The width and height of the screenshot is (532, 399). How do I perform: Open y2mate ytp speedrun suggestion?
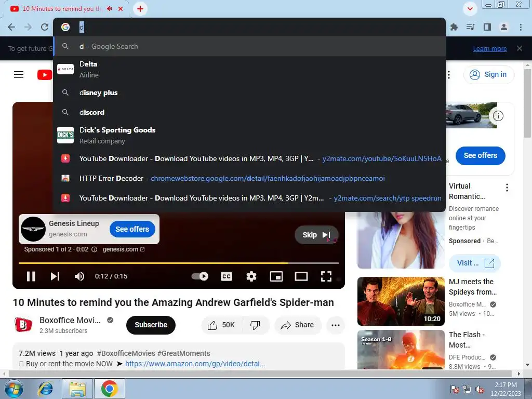[x=249, y=198]
